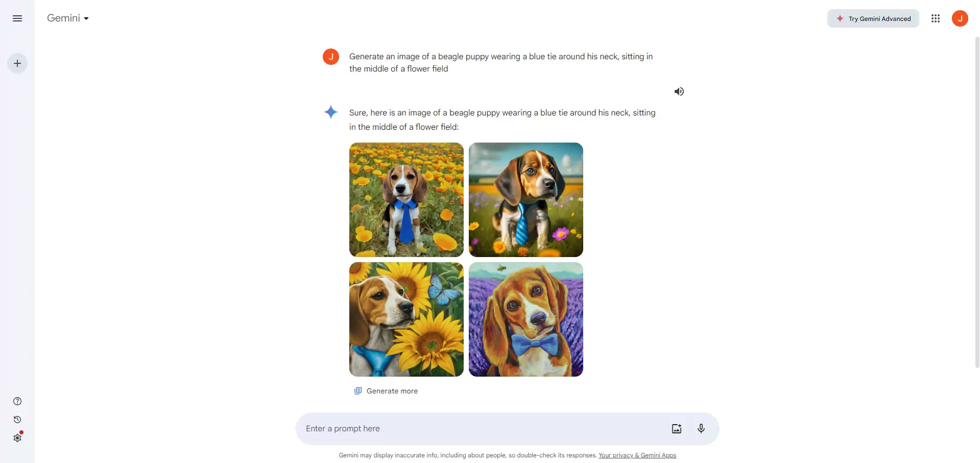The height and width of the screenshot is (463, 980).
Task: Open the Help icon in sidebar
Action: tap(17, 401)
